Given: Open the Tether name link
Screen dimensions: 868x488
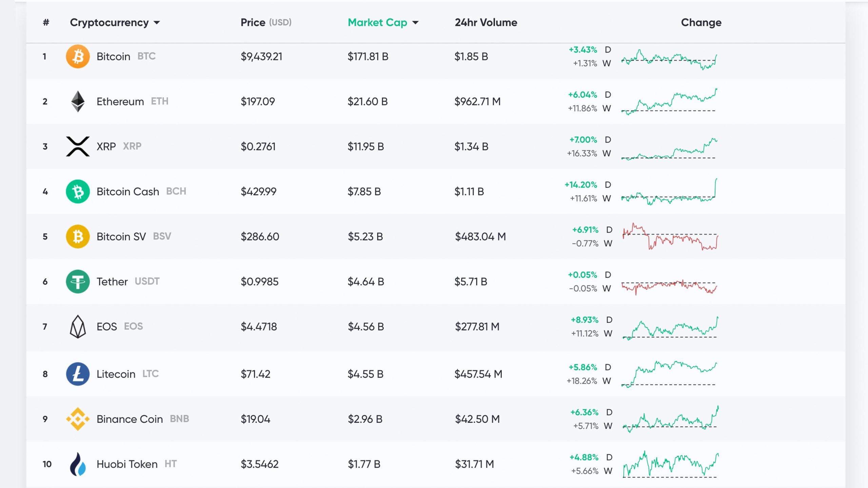Looking at the screenshot, I should pyautogui.click(x=112, y=282).
